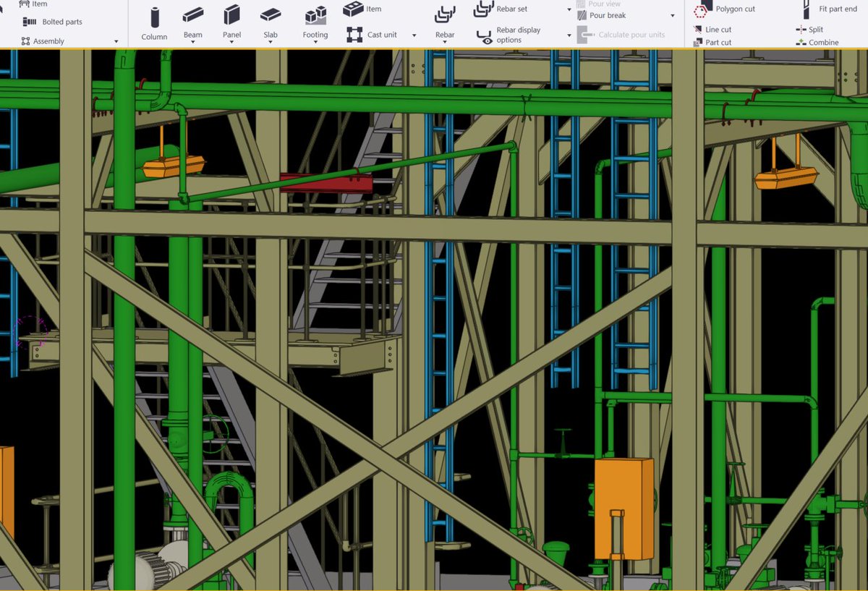Viewport: 868px width, 591px height.
Task: Select the Polygon cut tool
Action: pyautogui.click(x=725, y=9)
